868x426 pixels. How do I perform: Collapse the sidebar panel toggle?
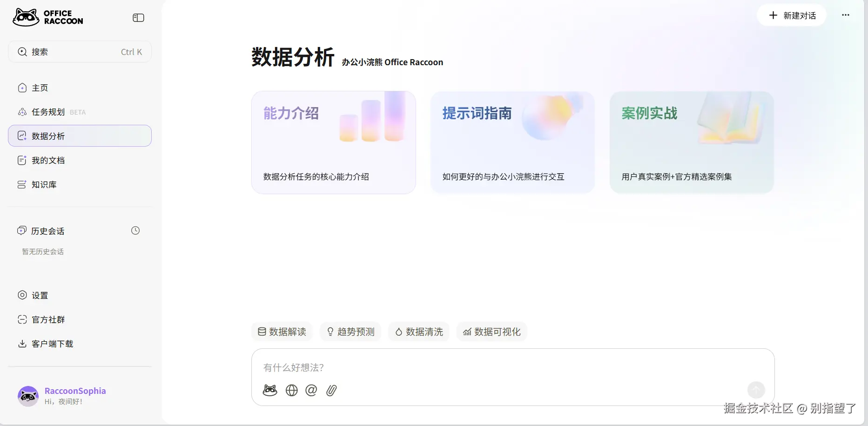[138, 18]
